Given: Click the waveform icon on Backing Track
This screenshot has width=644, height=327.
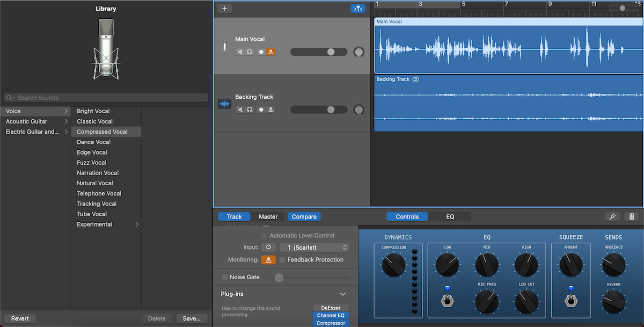Looking at the screenshot, I should (x=224, y=103).
